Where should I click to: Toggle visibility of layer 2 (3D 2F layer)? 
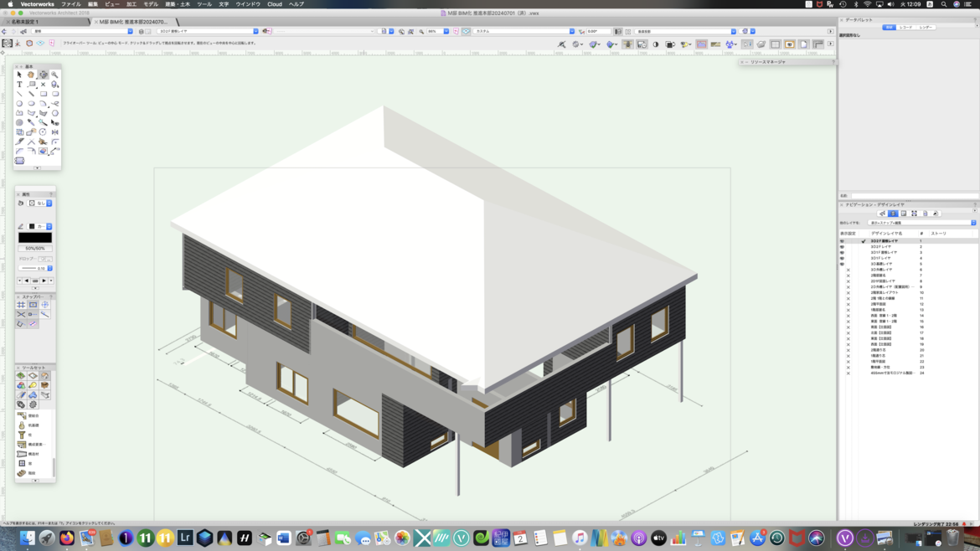pyautogui.click(x=842, y=247)
